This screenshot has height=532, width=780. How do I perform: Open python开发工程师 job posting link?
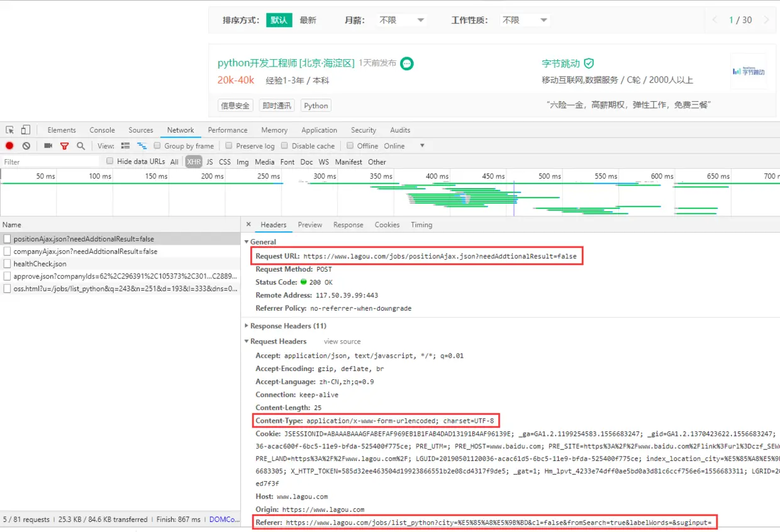[286, 64]
